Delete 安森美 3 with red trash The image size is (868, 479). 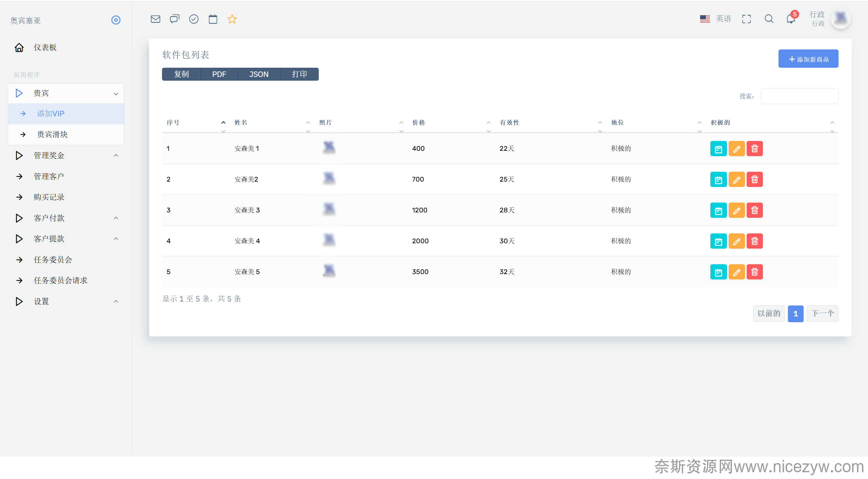pyautogui.click(x=755, y=210)
